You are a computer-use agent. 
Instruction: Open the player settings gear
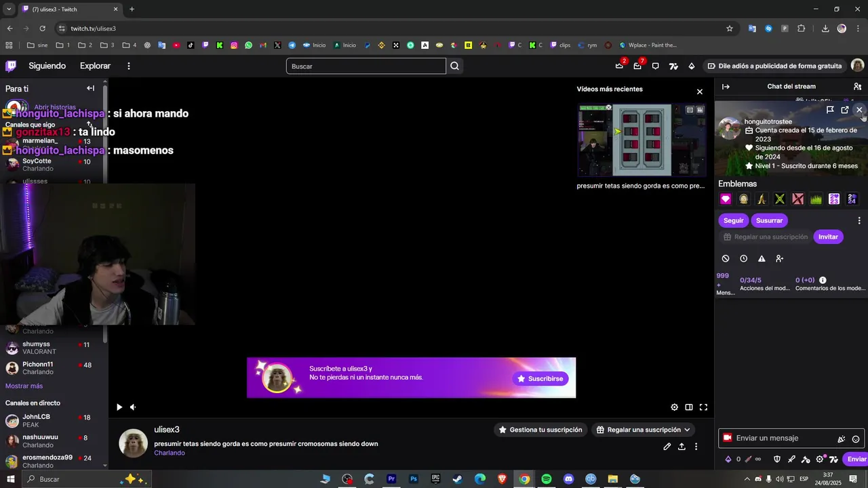674,407
